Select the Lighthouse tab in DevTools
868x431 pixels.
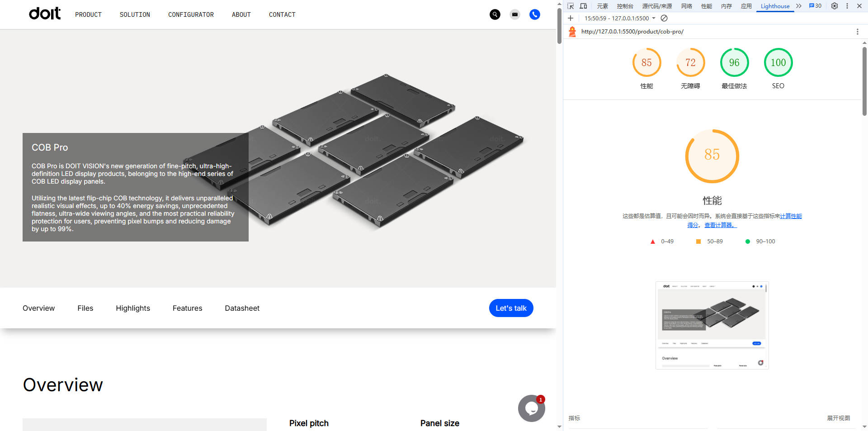click(775, 6)
